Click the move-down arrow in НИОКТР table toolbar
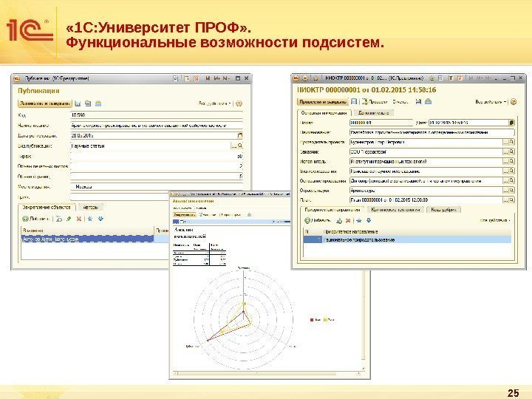Viewport: 532px width, 399px height. pyautogui.click(x=369, y=220)
